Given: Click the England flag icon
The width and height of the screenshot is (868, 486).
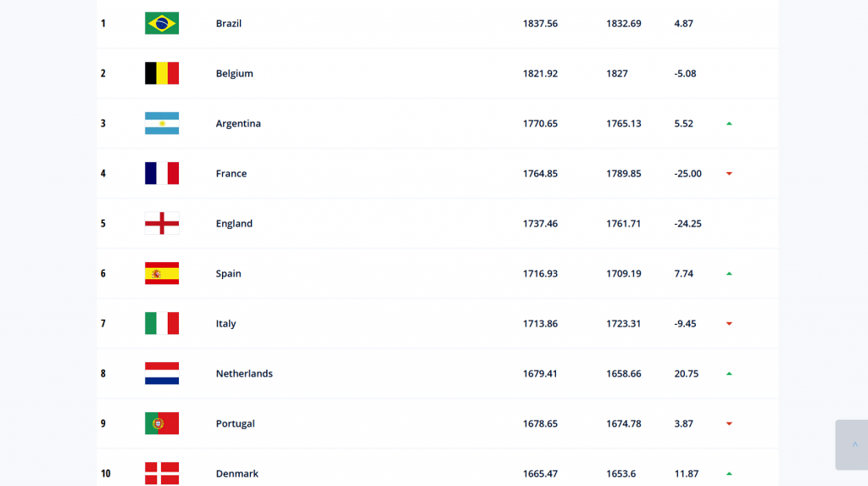Looking at the screenshot, I should [162, 223].
